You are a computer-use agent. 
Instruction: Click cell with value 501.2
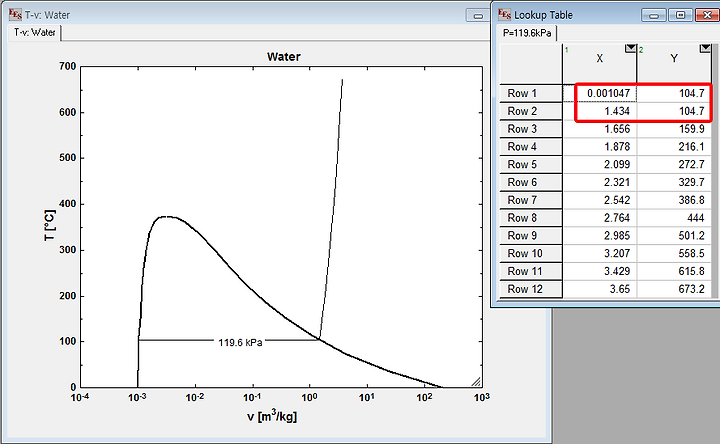tap(674, 236)
